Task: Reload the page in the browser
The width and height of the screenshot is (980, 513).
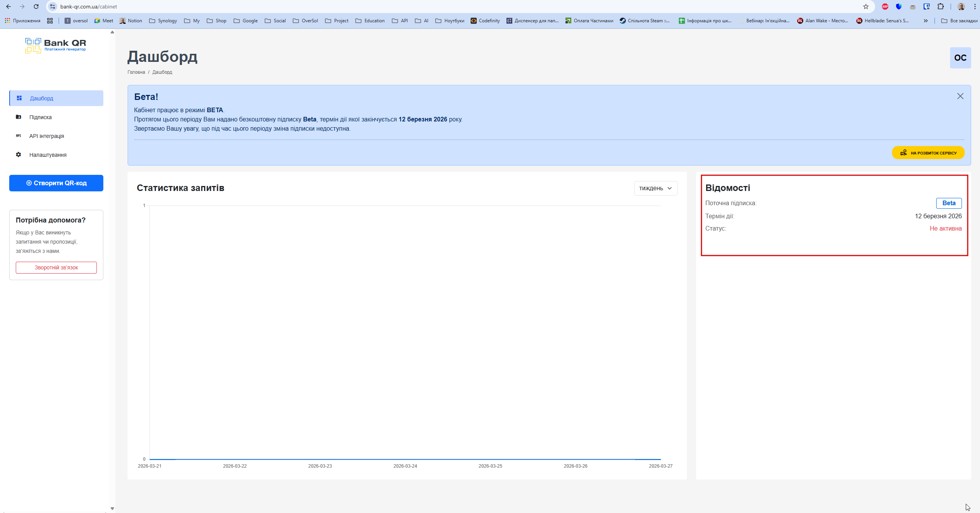Action: coord(36,7)
